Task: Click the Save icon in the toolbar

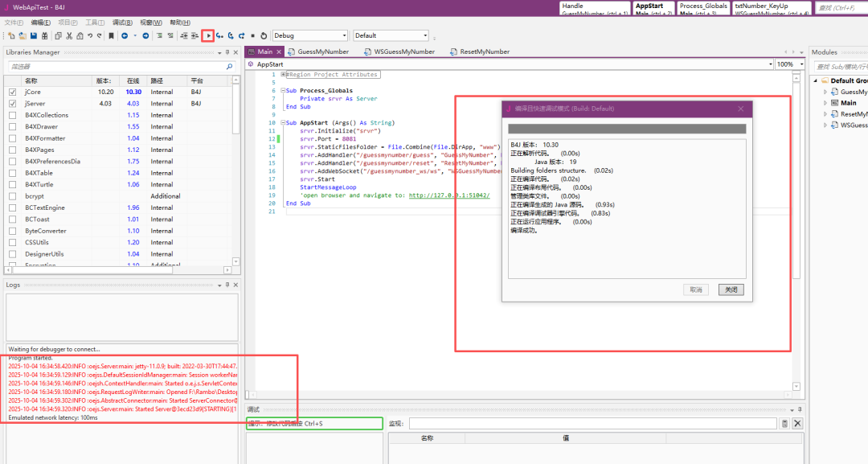Action: click(35, 35)
